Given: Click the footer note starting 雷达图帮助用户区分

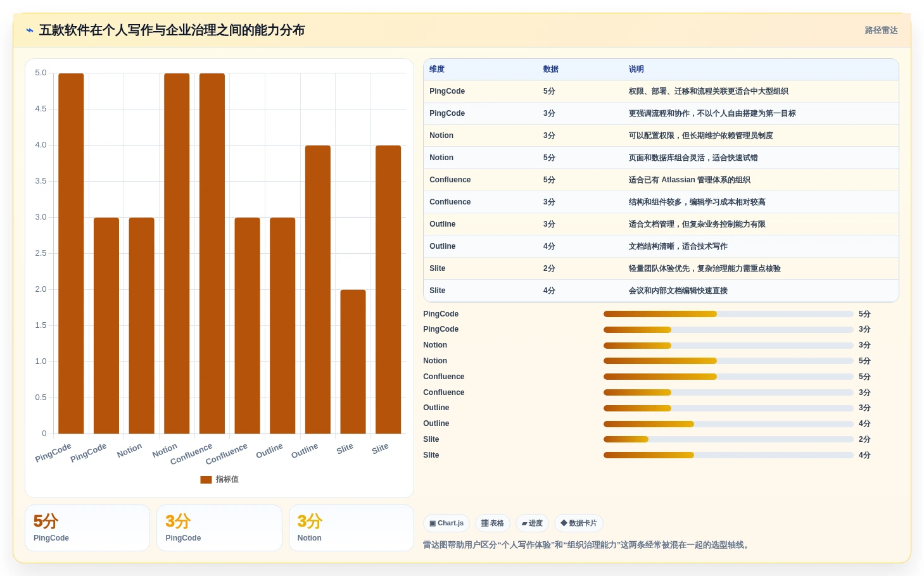Looking at the screenshot, I should pyautogui.click(x=587, y=545).
